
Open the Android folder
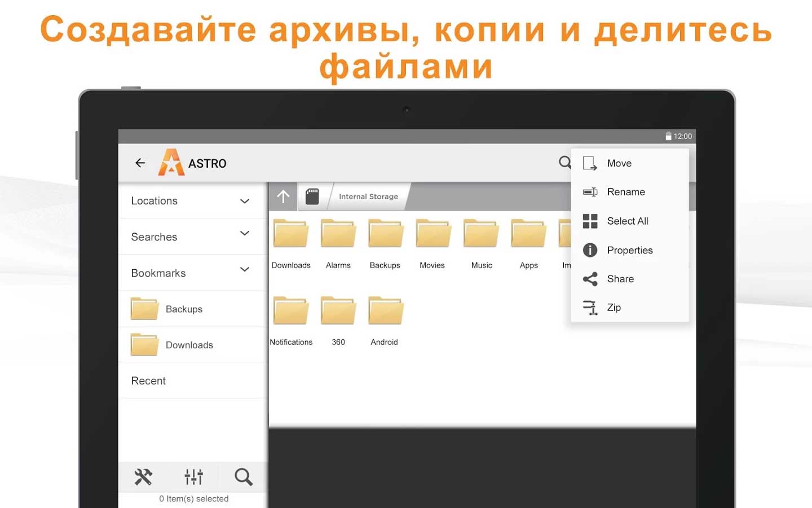coord(385,321)
